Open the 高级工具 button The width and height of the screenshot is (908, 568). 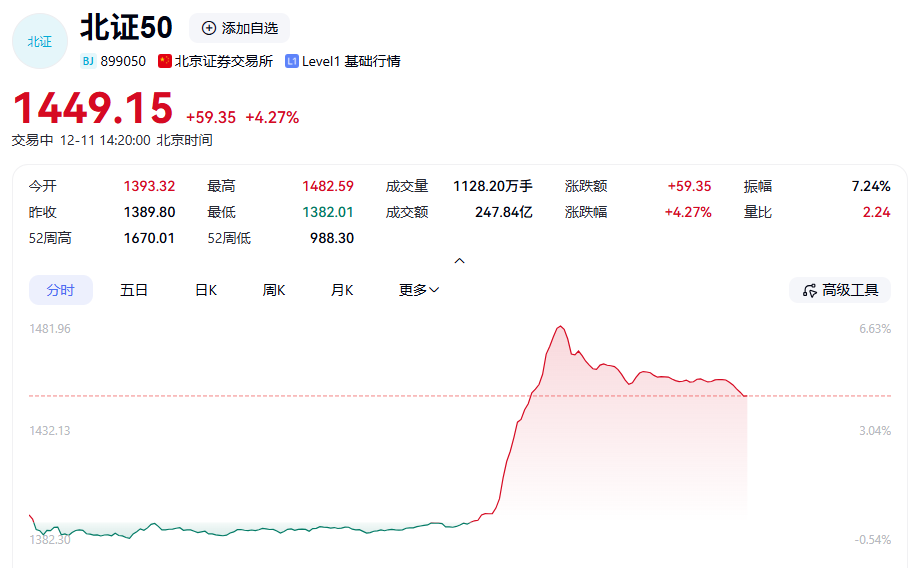840,290
